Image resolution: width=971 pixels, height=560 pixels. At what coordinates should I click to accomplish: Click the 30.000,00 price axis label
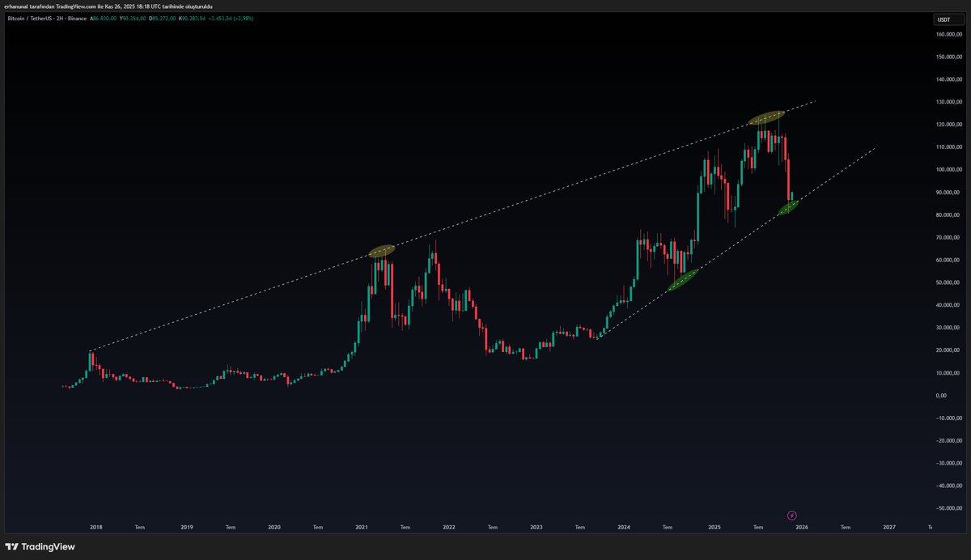[x=949, y=328]
